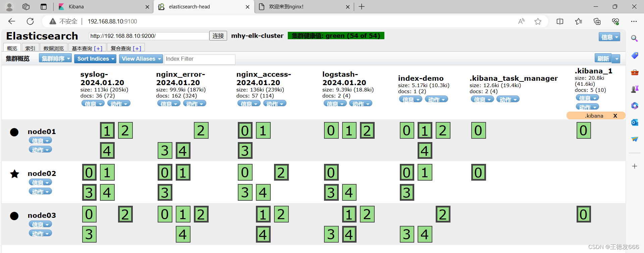644x253 pixels.
Task: Reload the page with refresh icon
Action: [x=30, y=21]
